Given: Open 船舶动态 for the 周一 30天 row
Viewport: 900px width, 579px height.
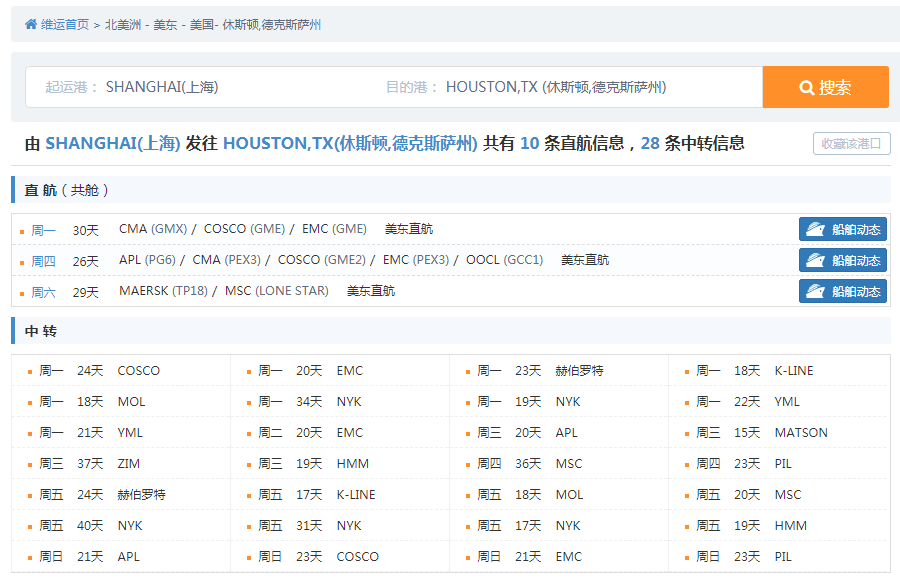Looking at the screenshot, I should [843, 229].
